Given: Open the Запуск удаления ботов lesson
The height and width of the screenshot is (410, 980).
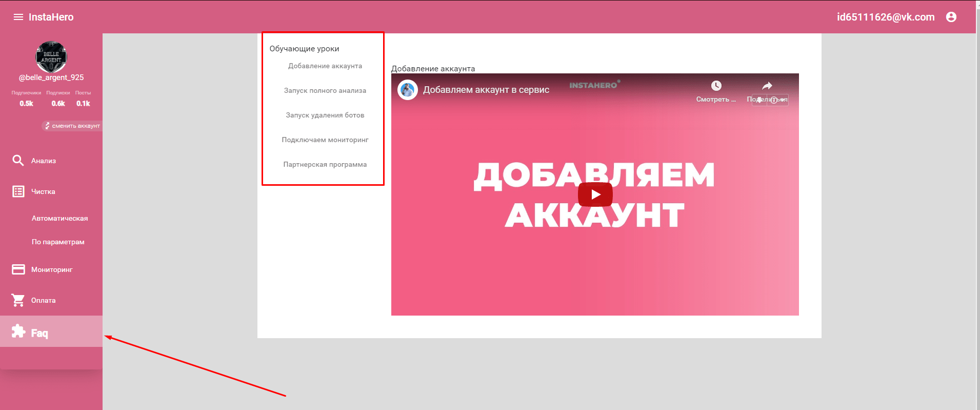Looking at the screenshot, I should pos(325,115).
